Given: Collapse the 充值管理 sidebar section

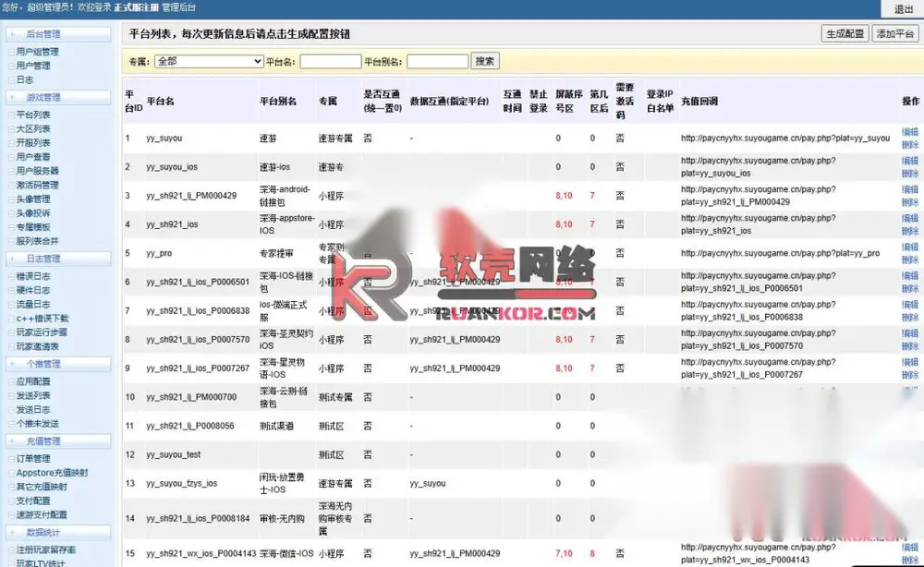Looking at the screenshot, I should 57,441.
